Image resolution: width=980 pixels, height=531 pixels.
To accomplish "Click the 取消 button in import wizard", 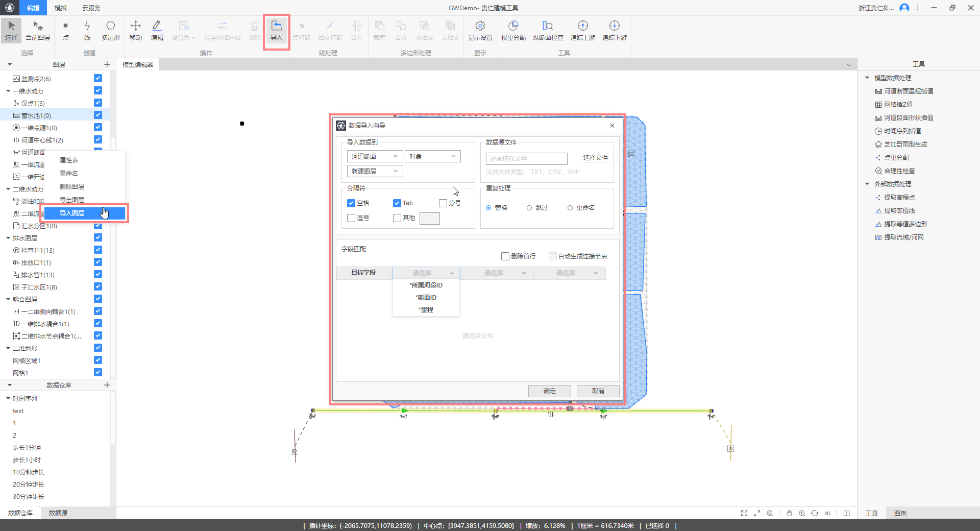I will click(598, 391).
